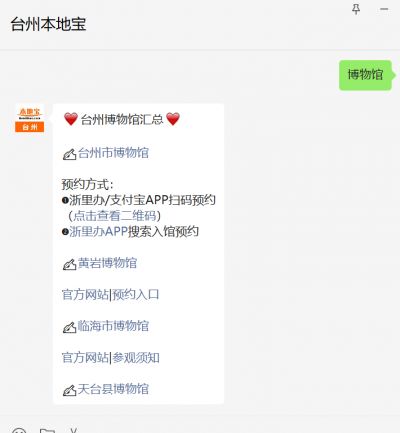Select the screenshot scissors icon
This screenshot has width=400, height=433.
(74, 430)
